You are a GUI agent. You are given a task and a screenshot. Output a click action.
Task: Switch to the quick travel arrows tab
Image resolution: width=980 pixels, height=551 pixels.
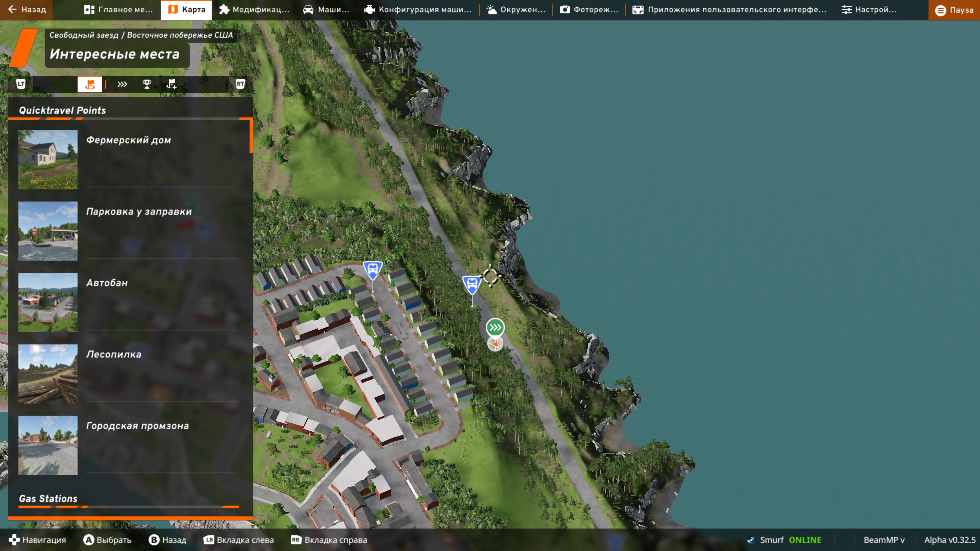122,84
